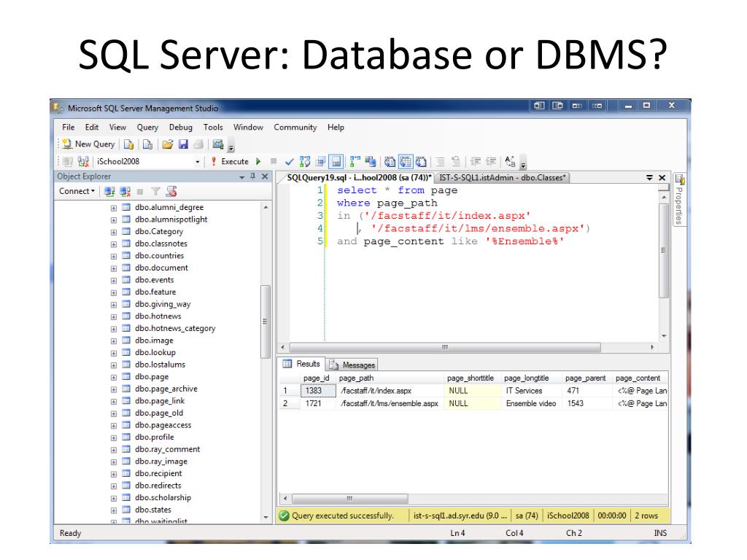
Task: Select the Results tab
Action: 301,364
